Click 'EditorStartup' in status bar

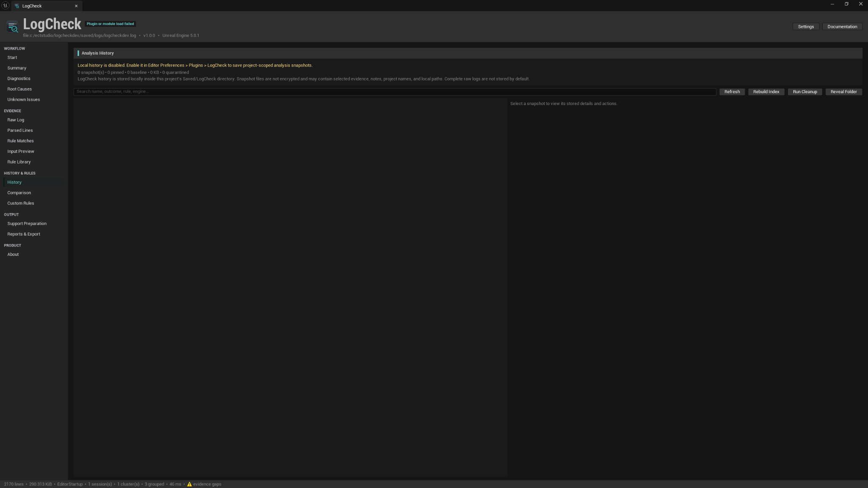pos(70,484)
